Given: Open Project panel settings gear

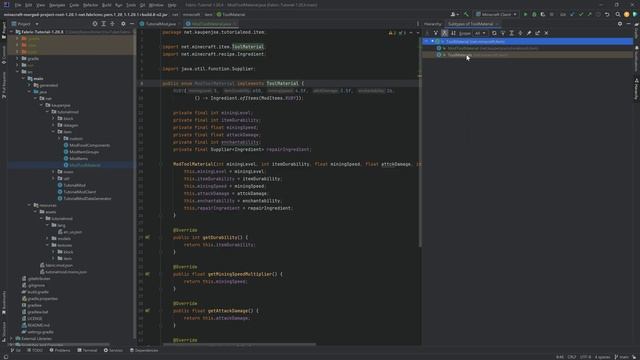Looking at the screenshot, I should click(x=123, y=24).
